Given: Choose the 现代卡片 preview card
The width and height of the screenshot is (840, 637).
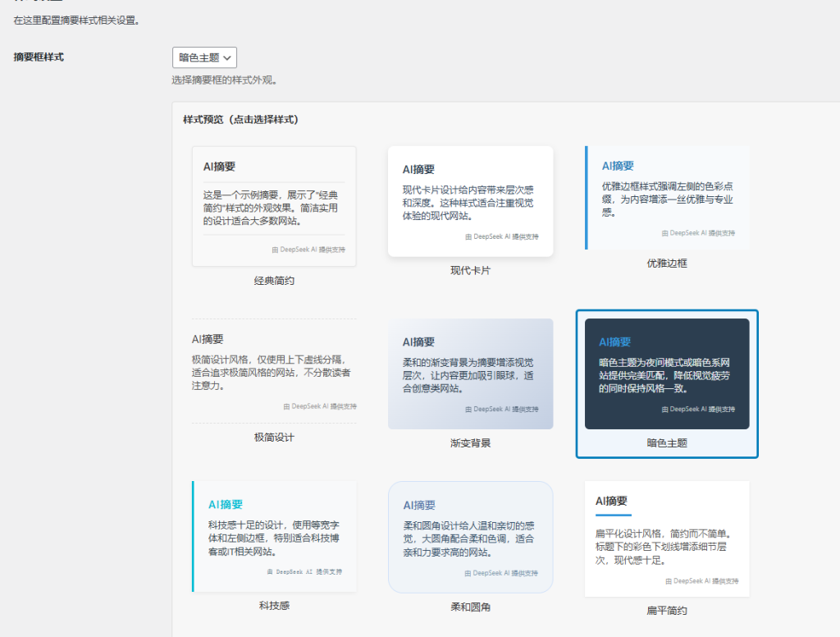Looking at the screenshot, I should click(470, 201).
